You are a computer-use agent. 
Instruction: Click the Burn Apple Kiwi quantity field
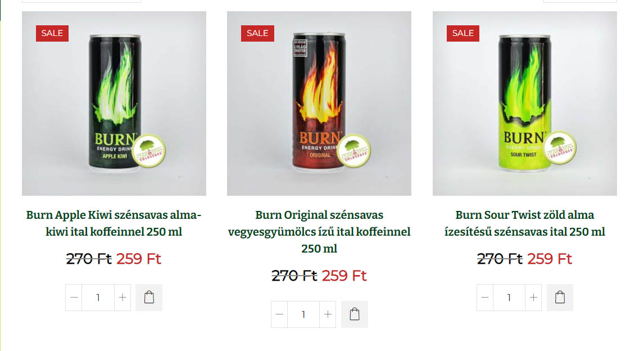pos(98,297)
